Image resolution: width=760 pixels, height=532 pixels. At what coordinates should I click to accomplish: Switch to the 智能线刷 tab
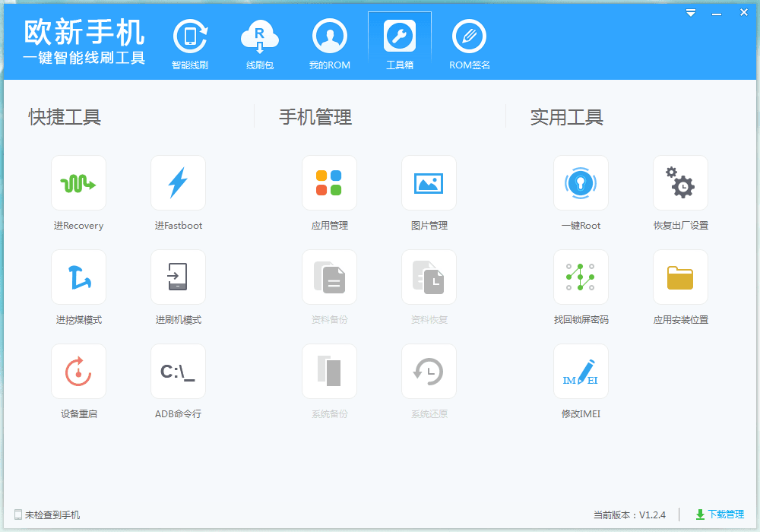190,45
